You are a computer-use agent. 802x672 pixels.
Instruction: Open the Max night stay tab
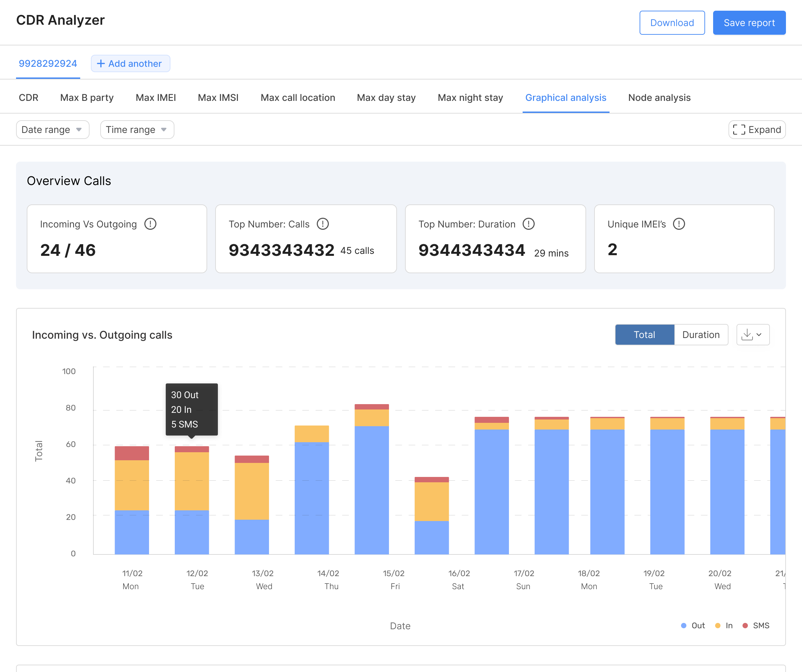click(471, 98)
